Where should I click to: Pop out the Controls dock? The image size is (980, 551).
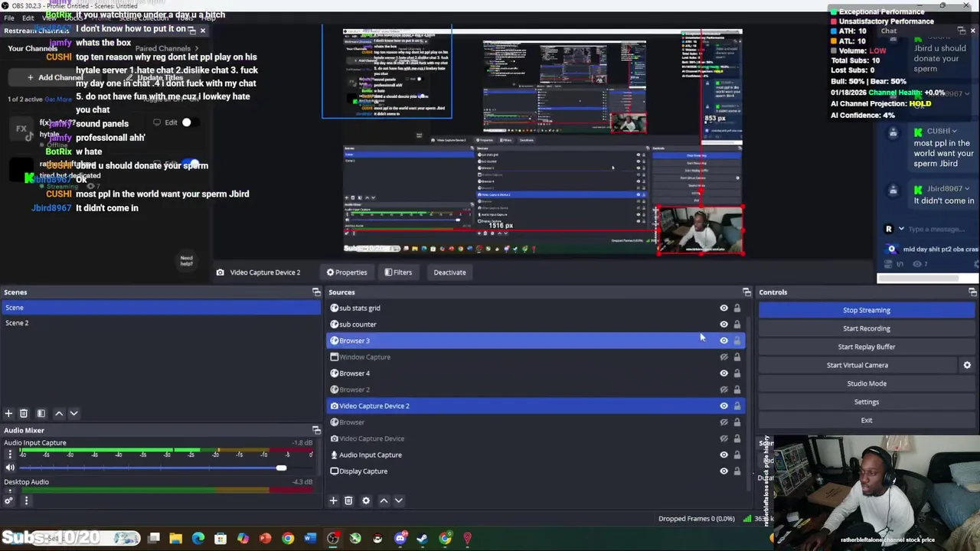(972, 292)
